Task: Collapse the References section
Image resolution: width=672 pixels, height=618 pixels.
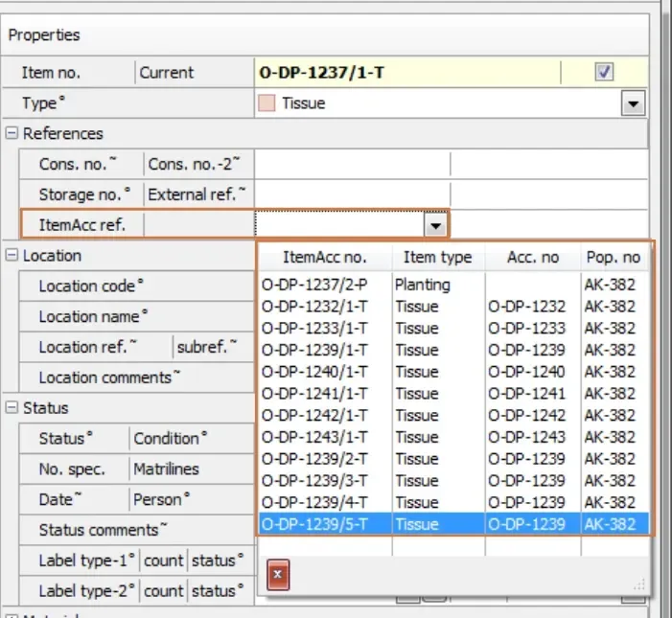Action: point(12,133)
